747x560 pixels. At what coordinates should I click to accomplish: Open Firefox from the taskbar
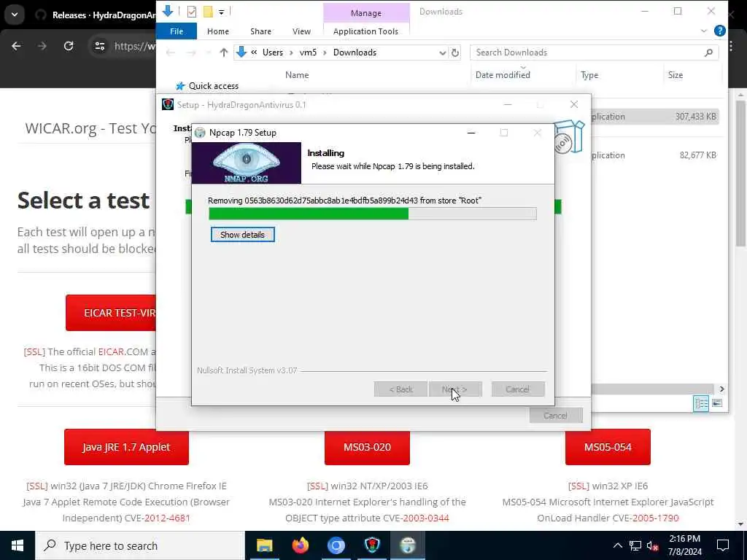point(300,545)
